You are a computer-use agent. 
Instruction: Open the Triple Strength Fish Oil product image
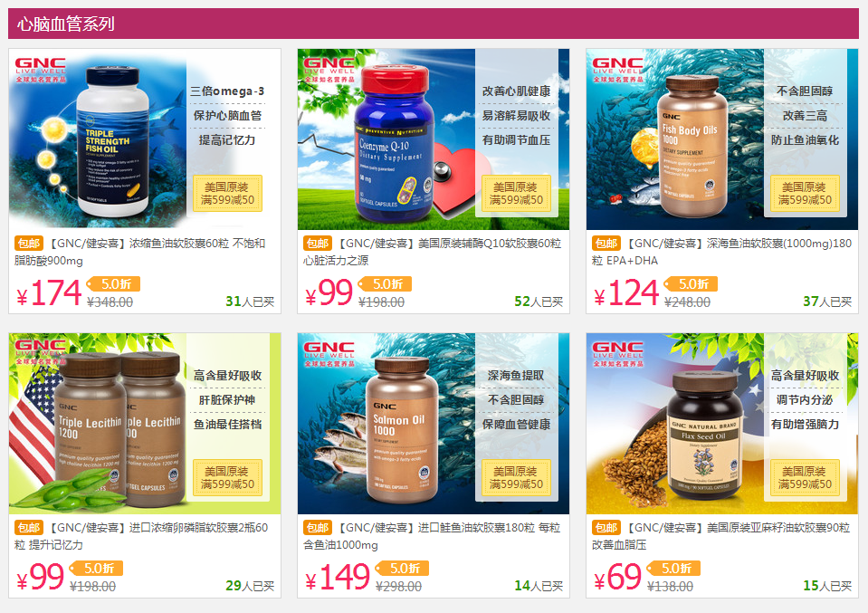coord(145,139)
